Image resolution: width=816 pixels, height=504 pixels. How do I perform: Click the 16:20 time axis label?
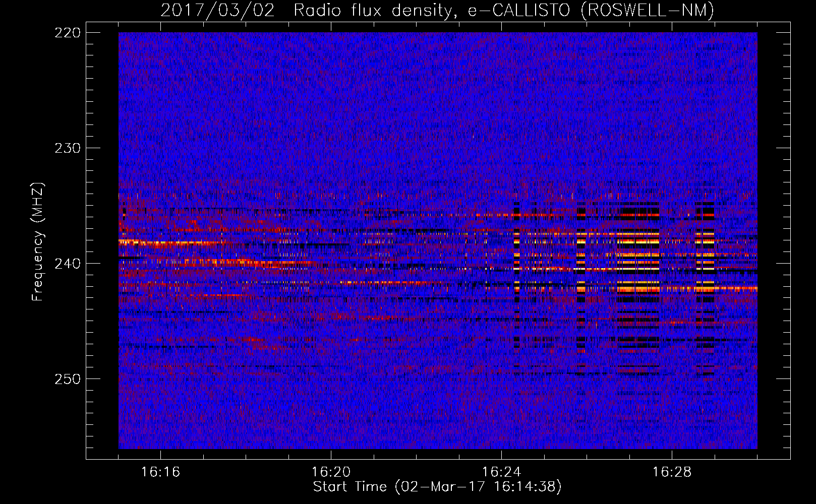coord(331,472)
